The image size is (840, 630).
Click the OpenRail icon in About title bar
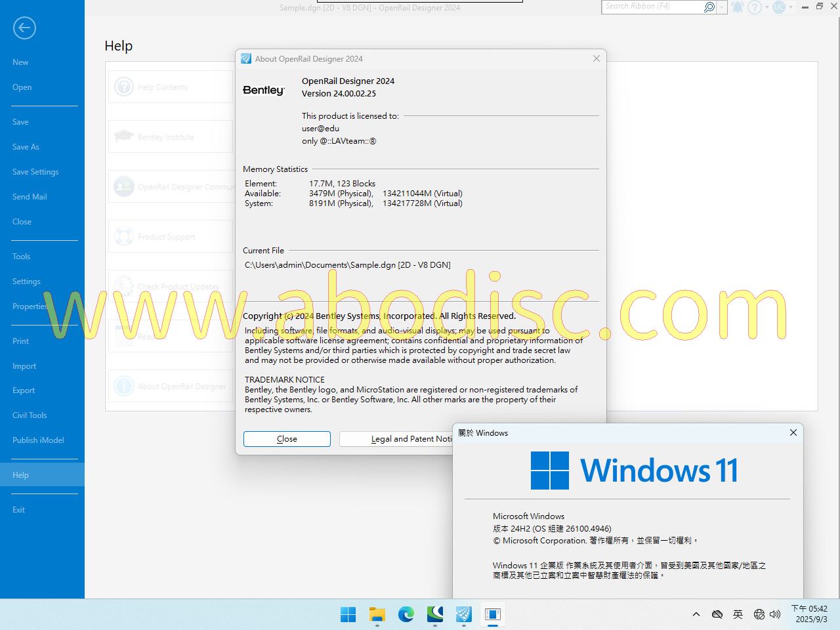246,58
